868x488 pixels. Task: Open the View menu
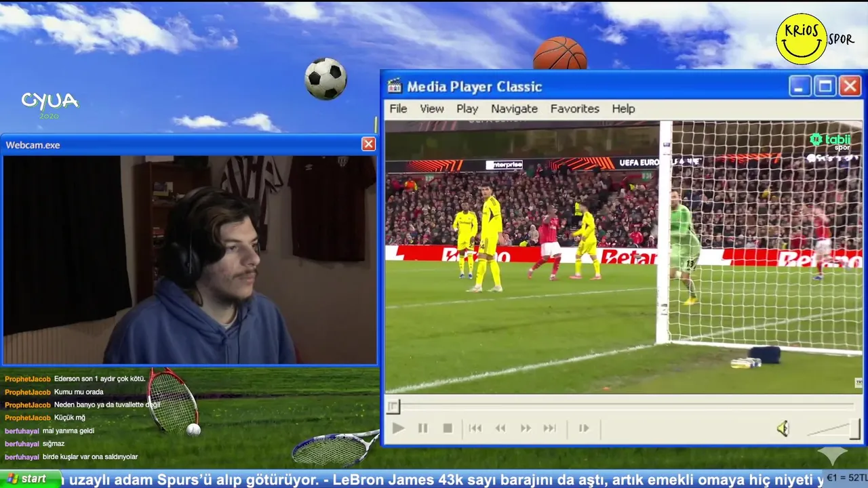[x=431, y=108]
